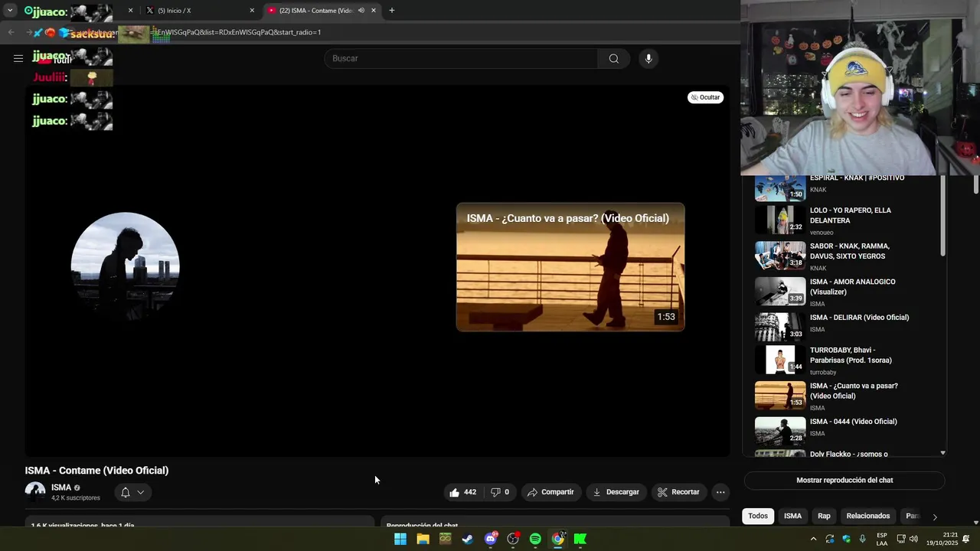The width and height of the screenshot is (980, 551).
Task: Open ISMA - DELIRAR playlist thumbnail
Action: pyautogui.click(x=780, y=327)
